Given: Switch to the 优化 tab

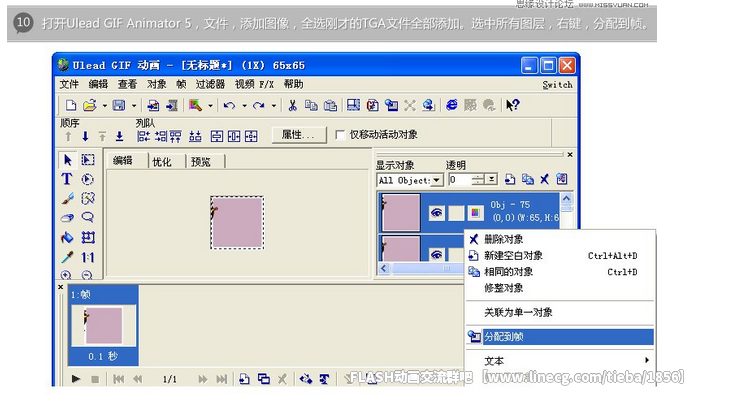Looking at the screenshot, I should click(x=162, y=162).
